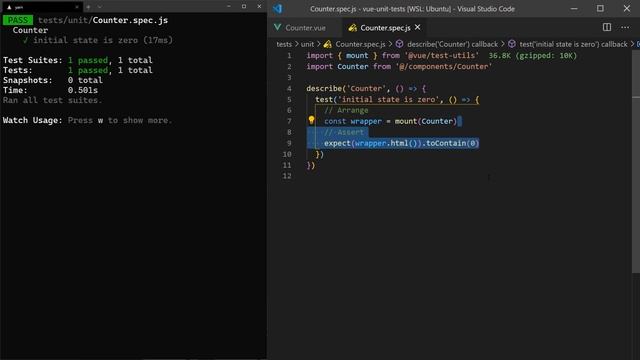
Task: Click the 'Test Suites:' line in the terminal
Action: pyautogui.click(x=78, y=60)
